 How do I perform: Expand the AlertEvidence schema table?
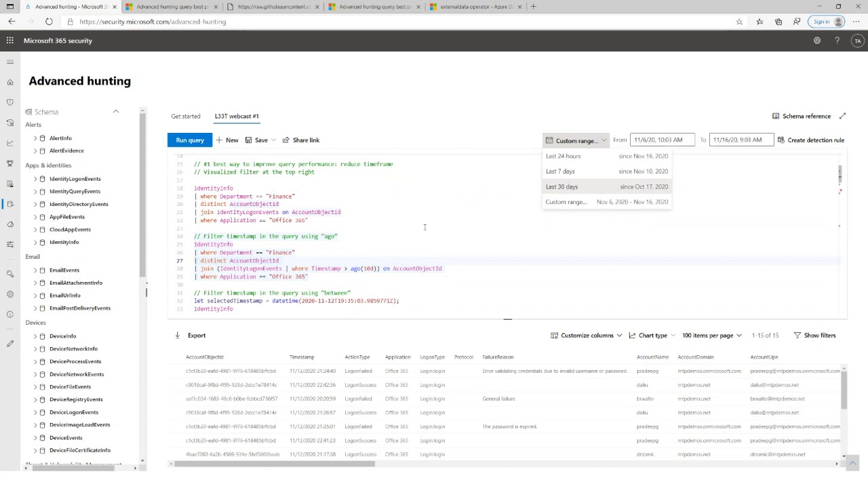pos(35,150)
